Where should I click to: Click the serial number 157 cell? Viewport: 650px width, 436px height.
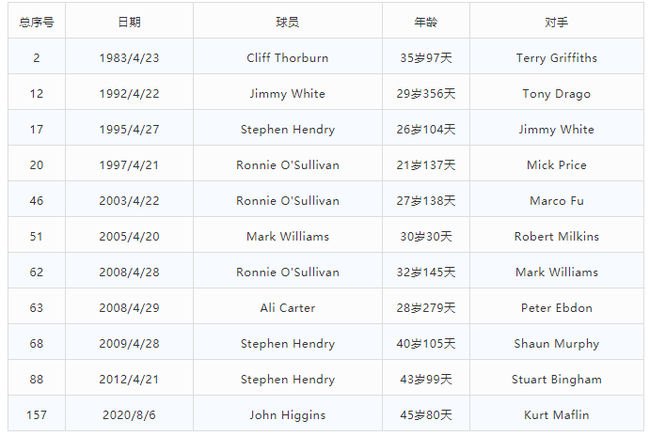(x=36, y=415)
